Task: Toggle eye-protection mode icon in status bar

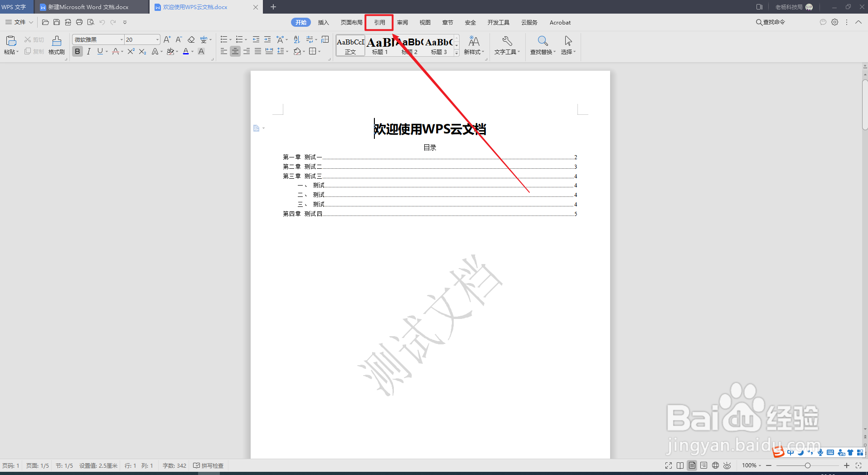Action: pos(727,465)
